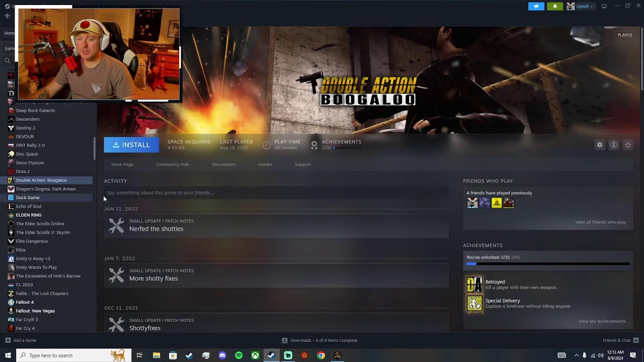Open Task View on the taskbar
Screen dimensions: 644x362
pyautogui.click(x=139, y=355)
